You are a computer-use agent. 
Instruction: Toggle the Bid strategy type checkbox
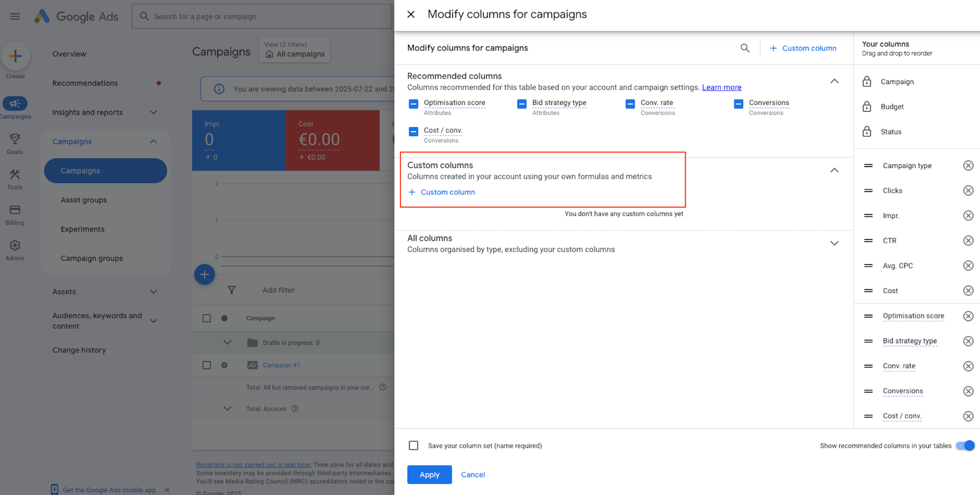[x=522, y=104]
